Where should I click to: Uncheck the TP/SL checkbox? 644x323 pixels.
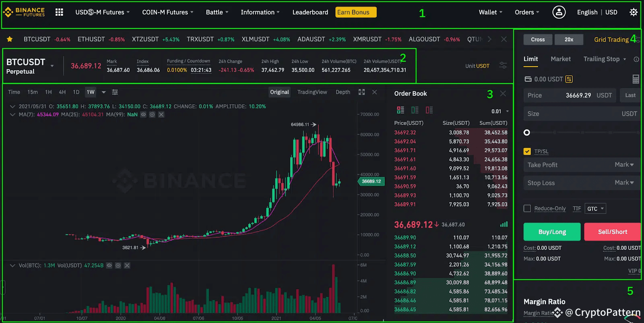click(x=527, y=151)
